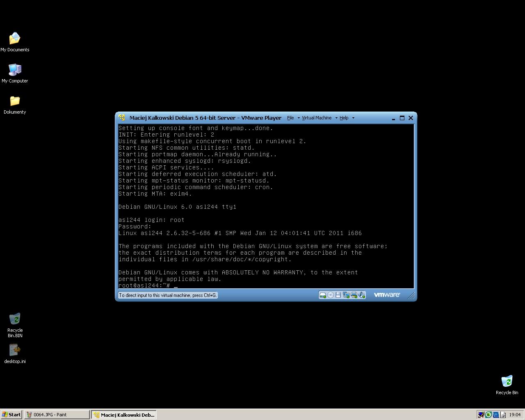
Task: Click the floppy drive device icon
Action: [x=338, y=295]
